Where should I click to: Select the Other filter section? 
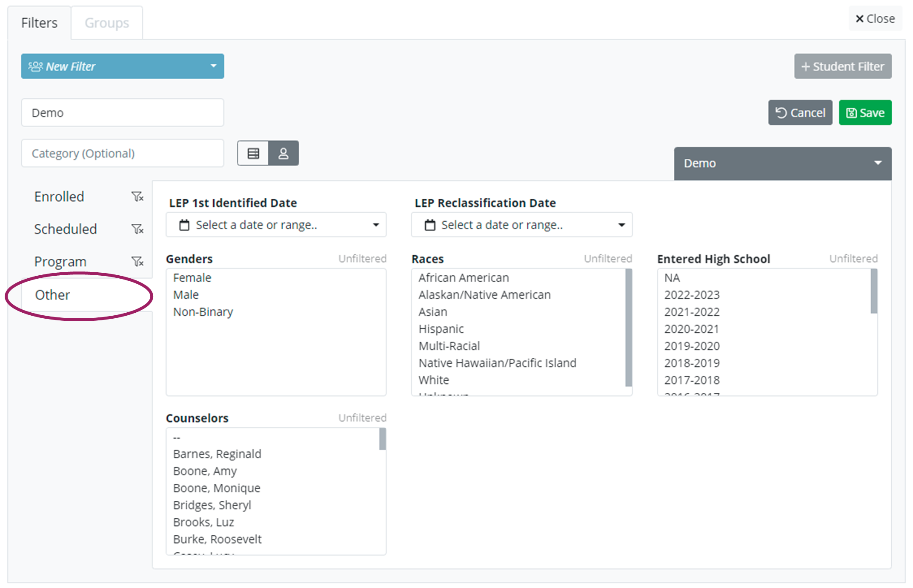pyautogui.click(x=52, y=295)
